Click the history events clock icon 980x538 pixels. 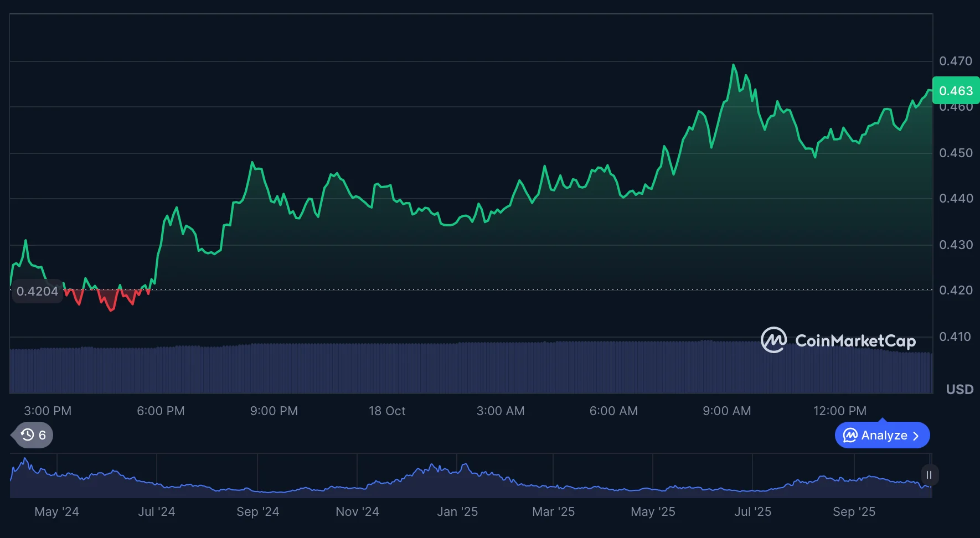click(x=27, y=435)
